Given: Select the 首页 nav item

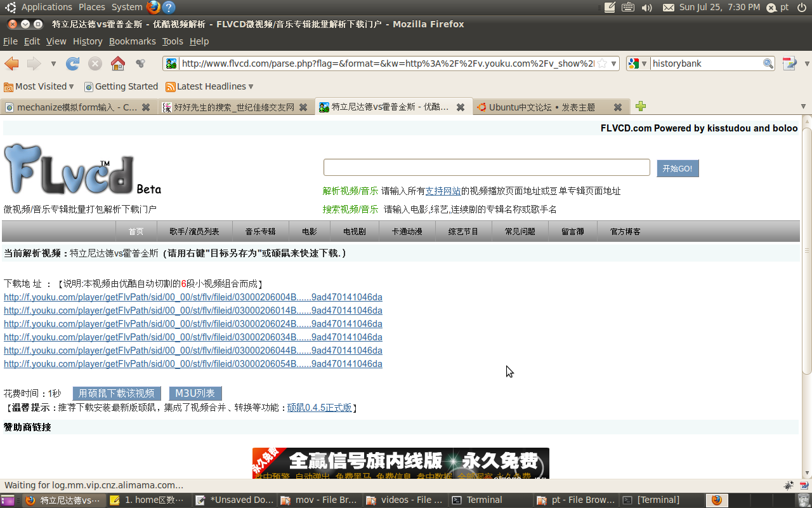Looking at the screenshot, I should (136, 231).
